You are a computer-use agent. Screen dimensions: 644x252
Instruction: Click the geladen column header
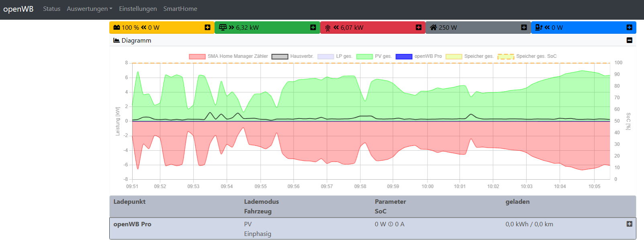point(517,202)
